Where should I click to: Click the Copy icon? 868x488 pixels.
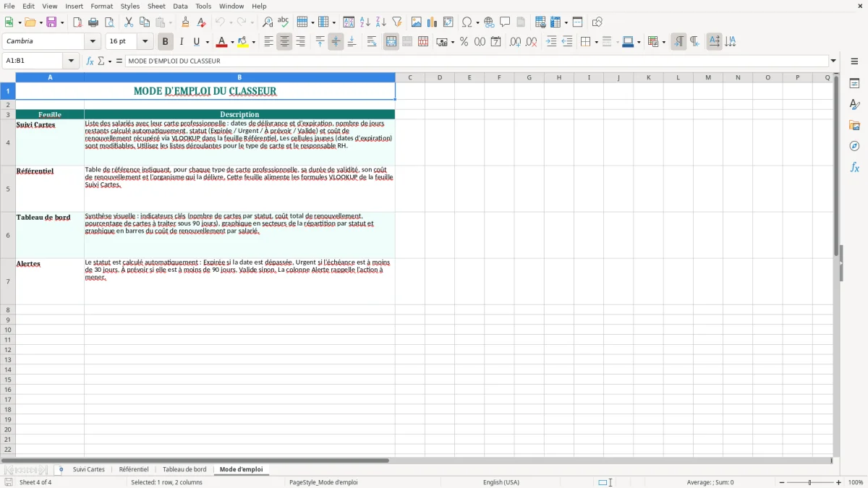pyautogui.click(x=145, y=22)
